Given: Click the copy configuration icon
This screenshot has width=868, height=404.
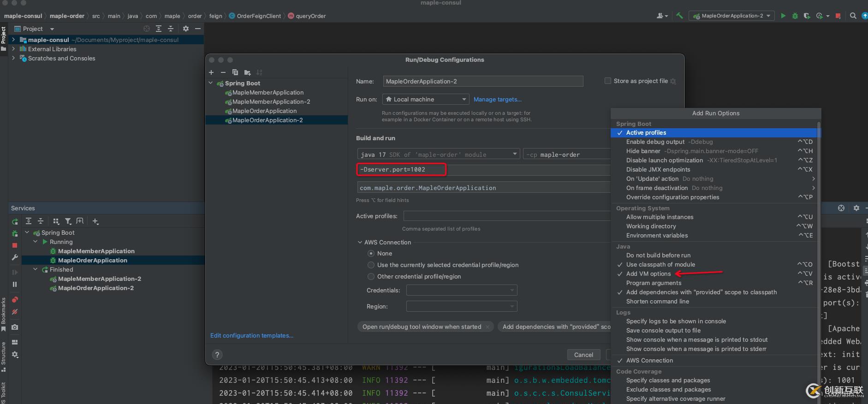Looking at the screenshot, I should [235, 72].
